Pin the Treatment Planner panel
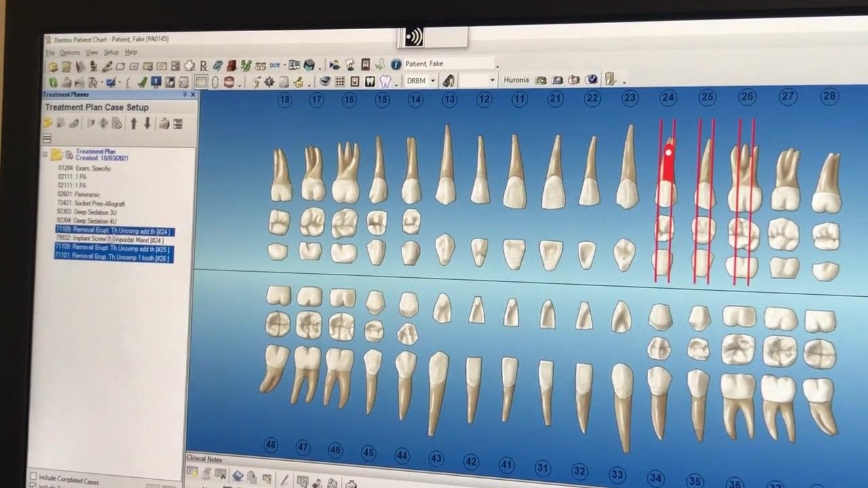Image resolution: width=868 pixels, height=488 pixels. [x=184, y=94]
